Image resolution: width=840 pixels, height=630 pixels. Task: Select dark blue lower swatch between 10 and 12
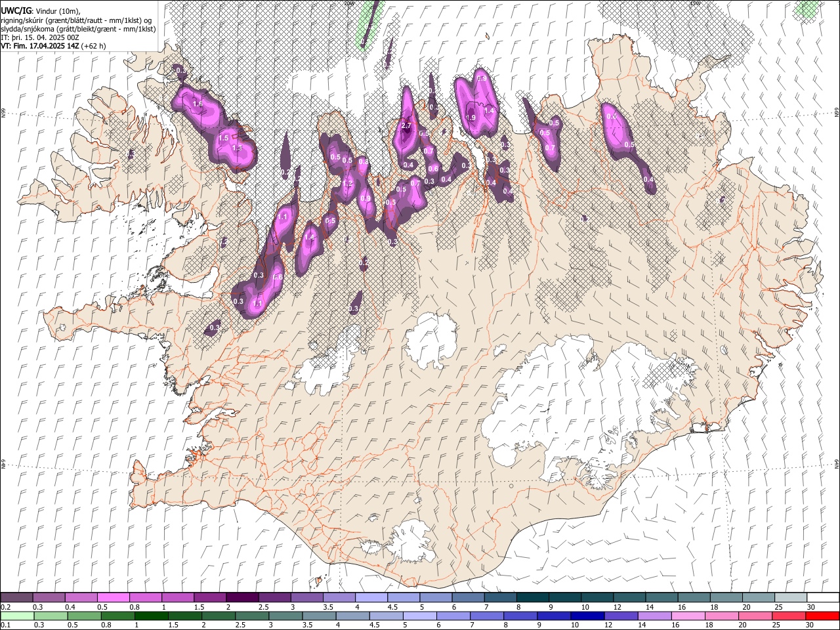(589, 616)
